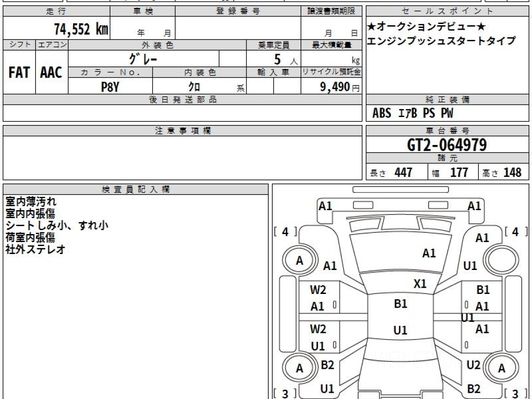532x399 pixels.
Task: Select the interior color value クロ
Action: 194,86
